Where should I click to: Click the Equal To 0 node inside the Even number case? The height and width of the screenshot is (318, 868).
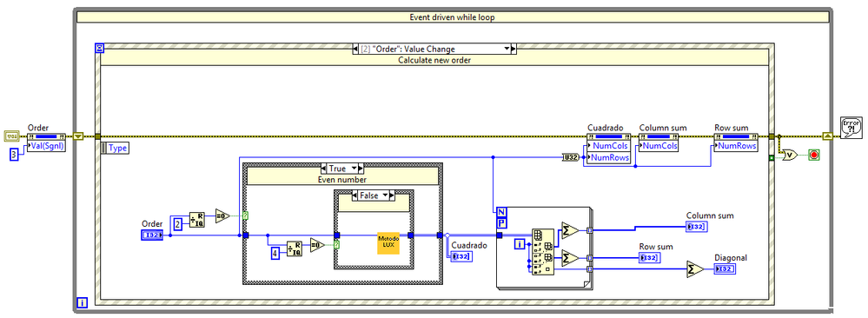[317, 244]
